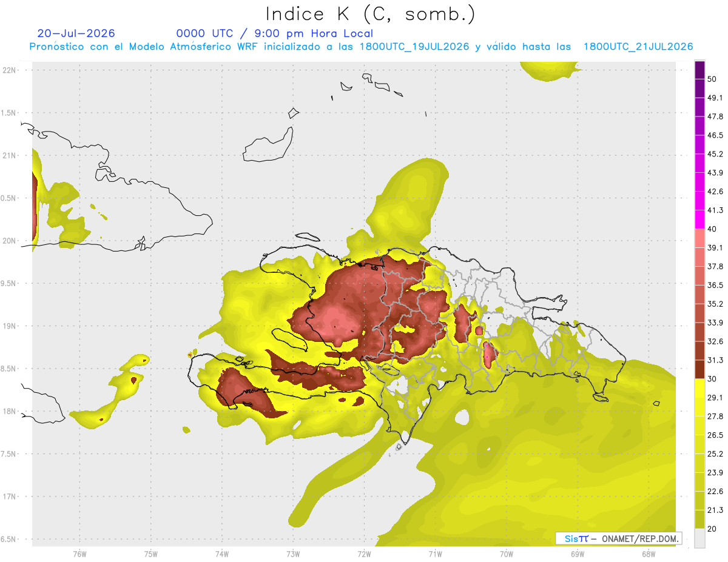Pick the dark purple swatch above 49.1
Viewport: 728px width, 562px height.
point(699,88)
